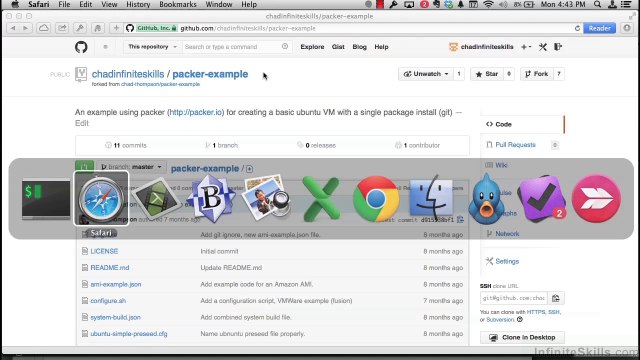Open Spotlight search in menu bar
The image size is (640, 360).
(597, 4)
